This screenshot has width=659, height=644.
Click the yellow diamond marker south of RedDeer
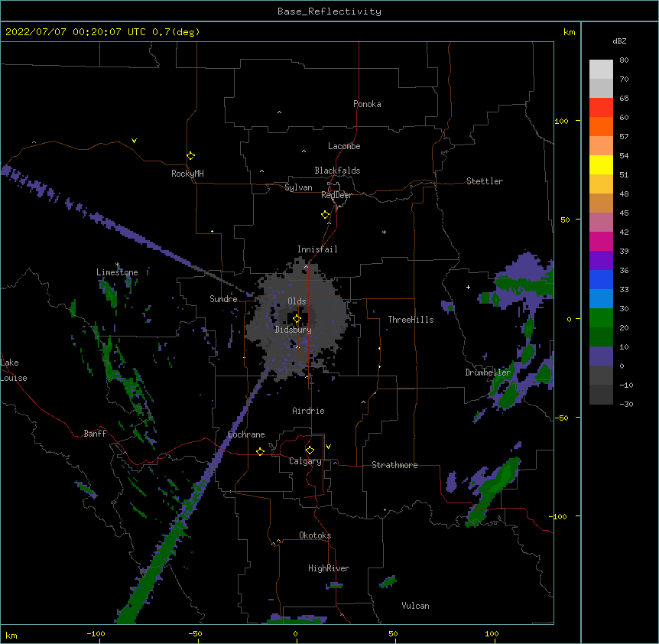click(325, 215)
